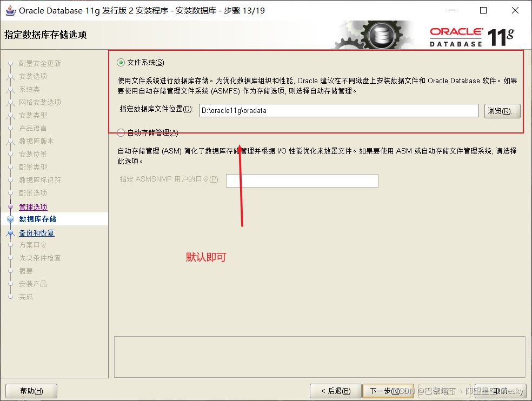Open the 浏览 file location dialog
Image resolution: width=532 pixels, height=401 pixels.
pos(502,110)
